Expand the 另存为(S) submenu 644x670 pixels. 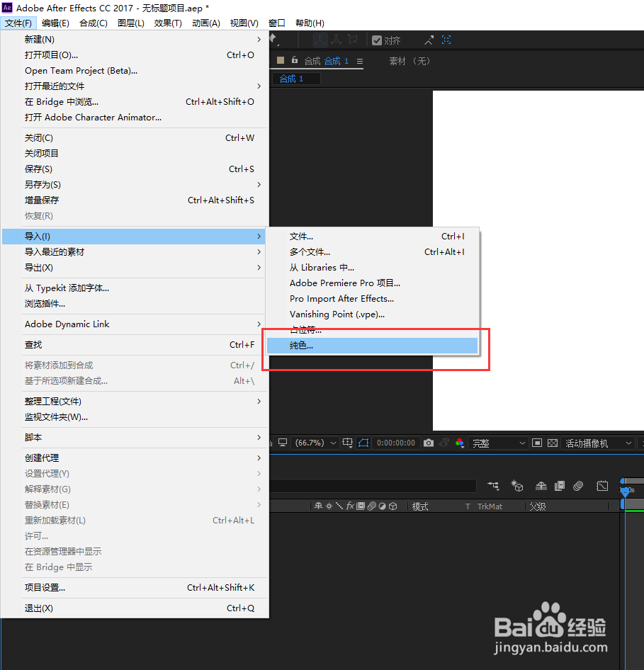click(134, 185)
